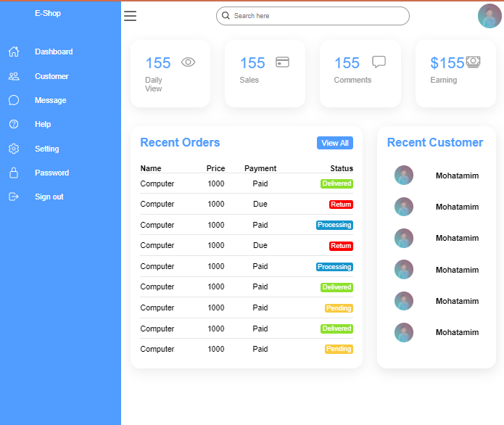Open the Message chat bubble icon
Screen dimensions: 504x425
pyautogui.click(x=14, y=100)
